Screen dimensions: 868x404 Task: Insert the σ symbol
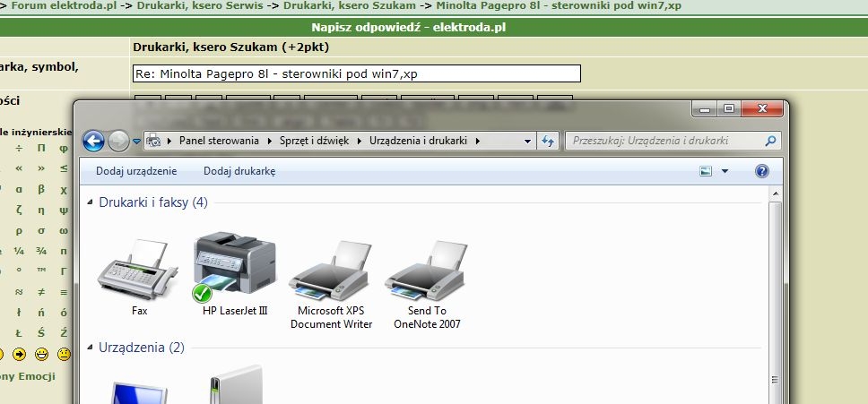[x=41, y=230]
